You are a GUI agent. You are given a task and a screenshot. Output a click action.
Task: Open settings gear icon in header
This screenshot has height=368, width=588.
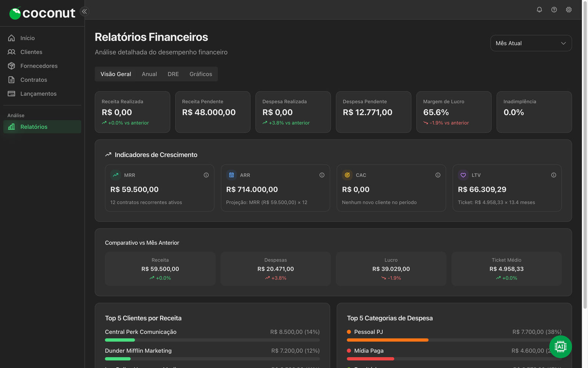[569, 10]
